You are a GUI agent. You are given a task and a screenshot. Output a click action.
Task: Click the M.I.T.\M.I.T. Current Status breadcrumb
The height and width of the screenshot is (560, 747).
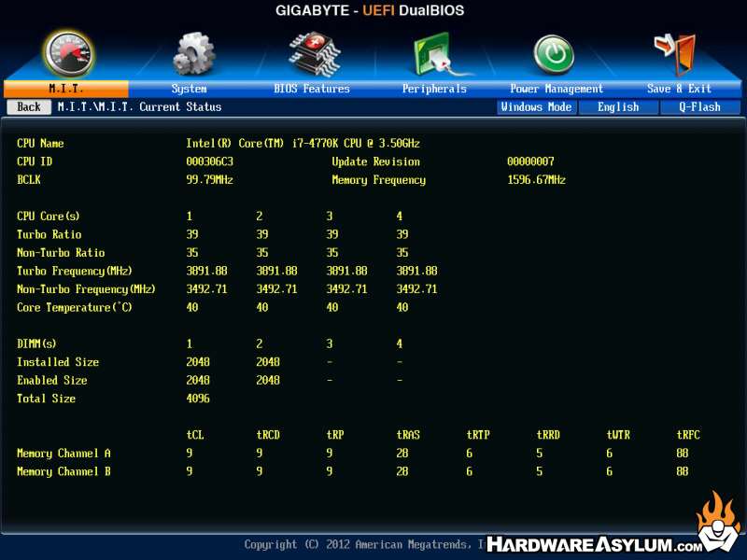pos(139,107)
